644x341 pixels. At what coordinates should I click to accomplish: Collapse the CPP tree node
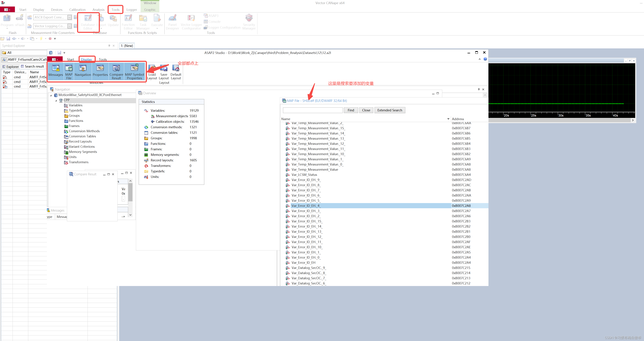tap(56, 101)
